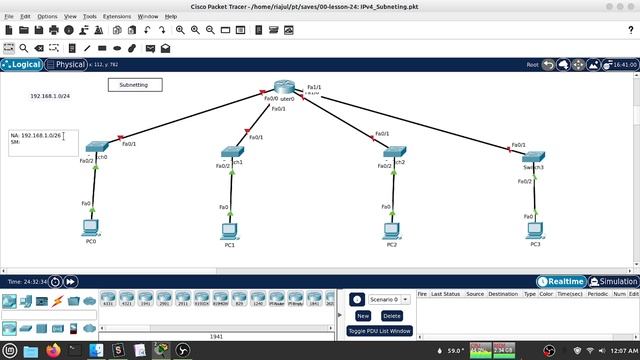Click the device search input field
640x360 pixels.
click(x=49, y=315)
